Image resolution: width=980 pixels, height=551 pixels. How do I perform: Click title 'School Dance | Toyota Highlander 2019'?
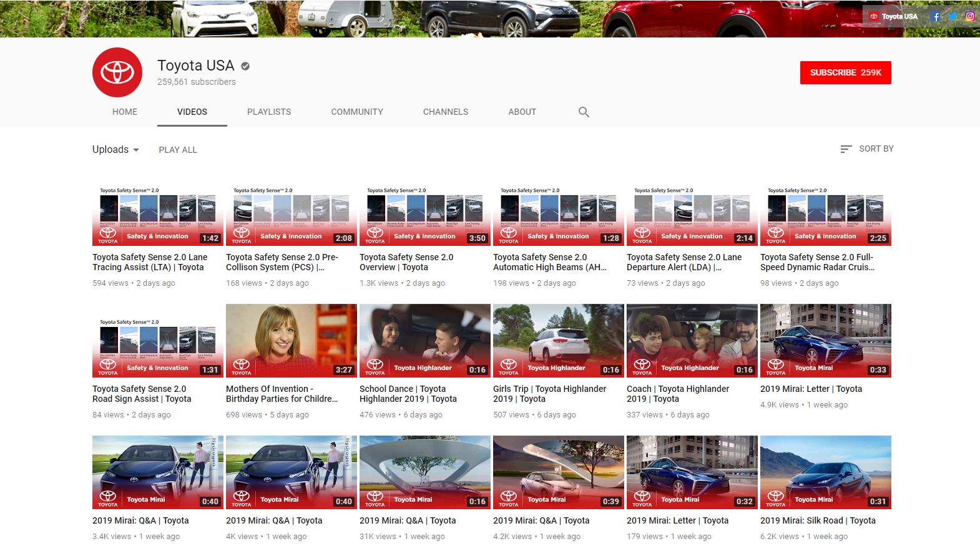click(408, 394)
